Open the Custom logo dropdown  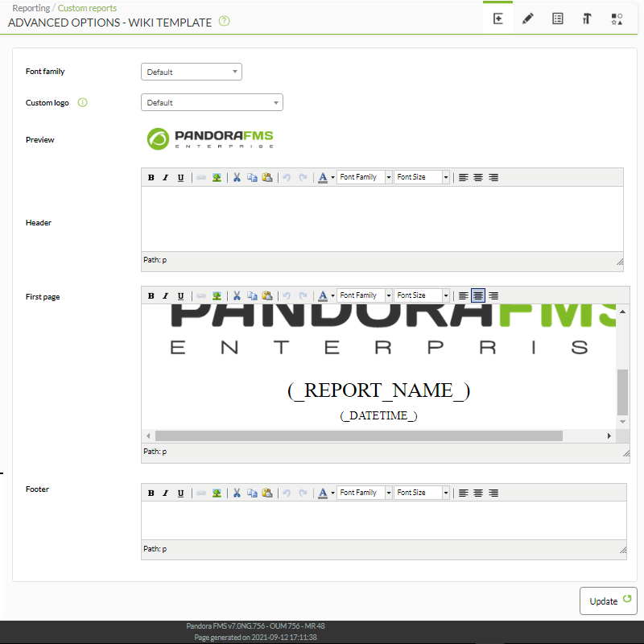[212, 102]
